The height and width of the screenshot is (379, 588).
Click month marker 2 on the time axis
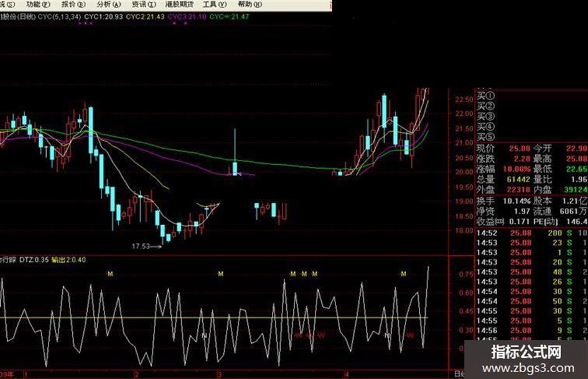(x=136, y=374)
